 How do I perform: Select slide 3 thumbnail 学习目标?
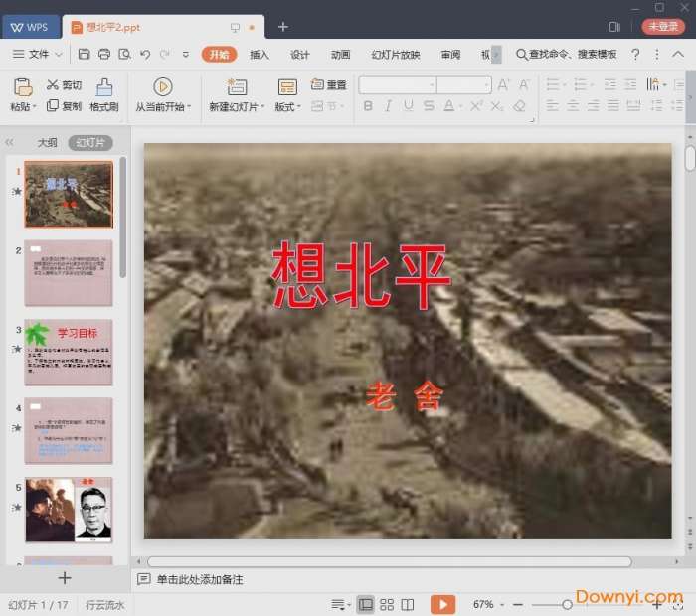point(69,352)
